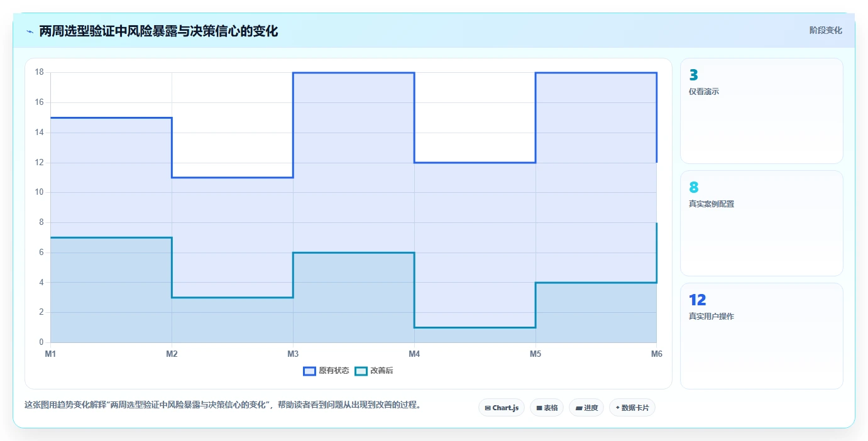Click the chart title 两周选型验证中风险暴露与决策信心的变化

click(158, 31)
